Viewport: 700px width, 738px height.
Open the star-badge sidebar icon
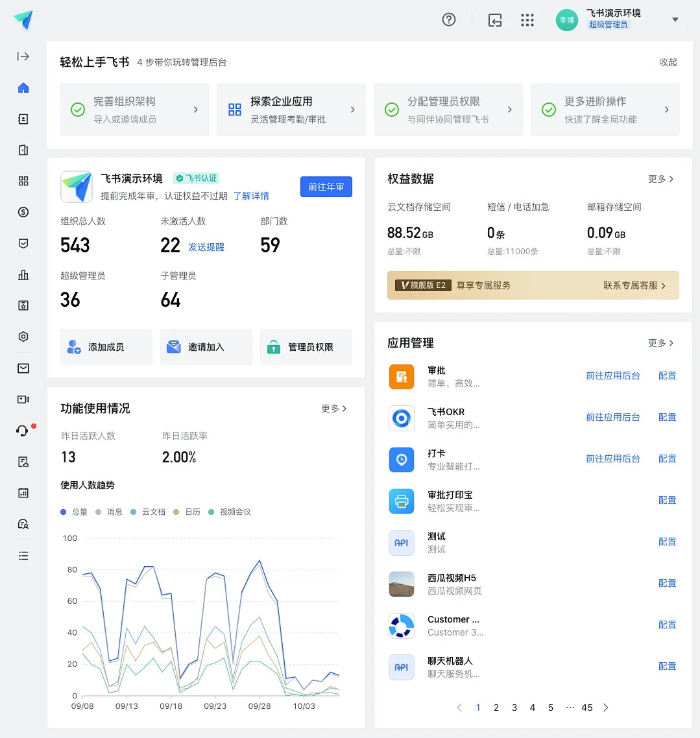click(23, 305)
